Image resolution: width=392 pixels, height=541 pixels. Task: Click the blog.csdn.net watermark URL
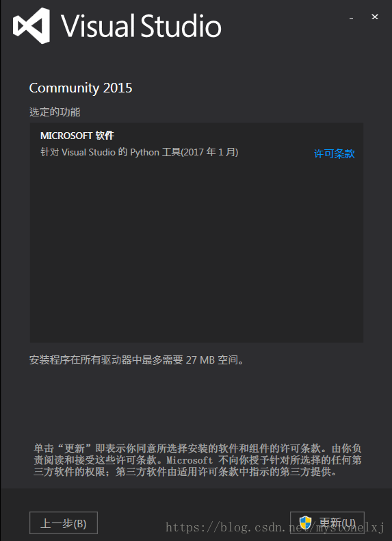[x=275, y=527]
